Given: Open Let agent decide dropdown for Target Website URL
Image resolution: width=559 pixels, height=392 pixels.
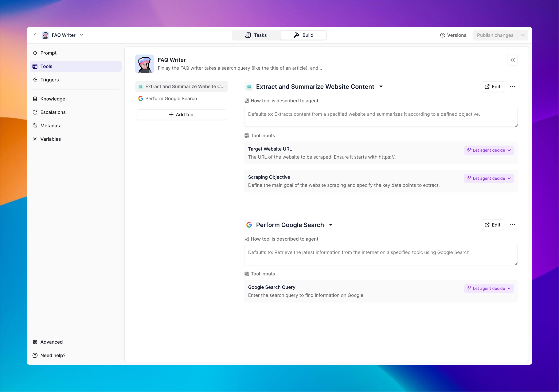Looking at the screenshot, I should pyautogui.click(x=489, y=150).
